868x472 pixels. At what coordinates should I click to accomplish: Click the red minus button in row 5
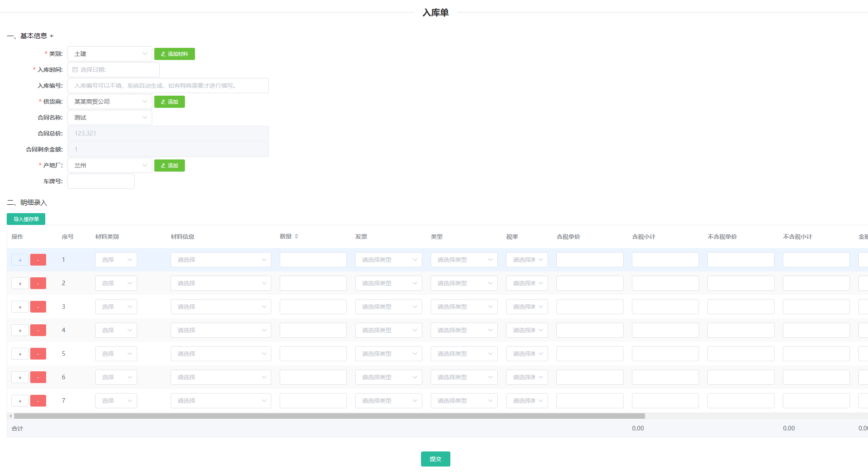[x=38, y=354]
